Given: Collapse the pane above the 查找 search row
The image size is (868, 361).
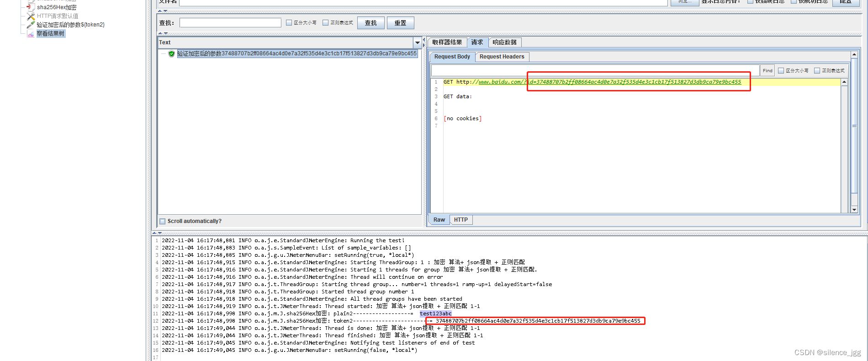Looking at the screenshot, I should click(160, 11).
